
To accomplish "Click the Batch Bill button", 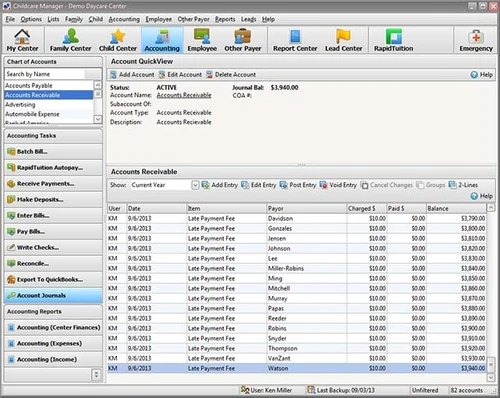I will tap(53, 152).
